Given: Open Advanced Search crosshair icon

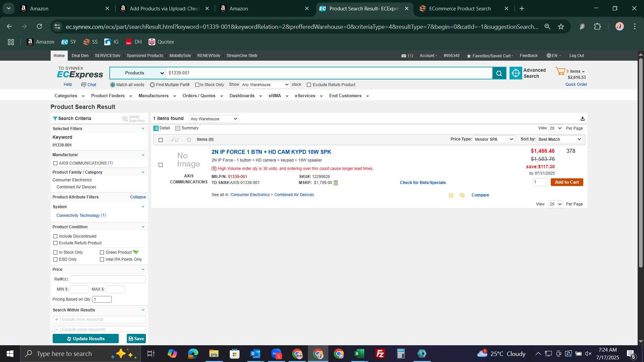Looking at the screenshot, I should pos(516,73).
